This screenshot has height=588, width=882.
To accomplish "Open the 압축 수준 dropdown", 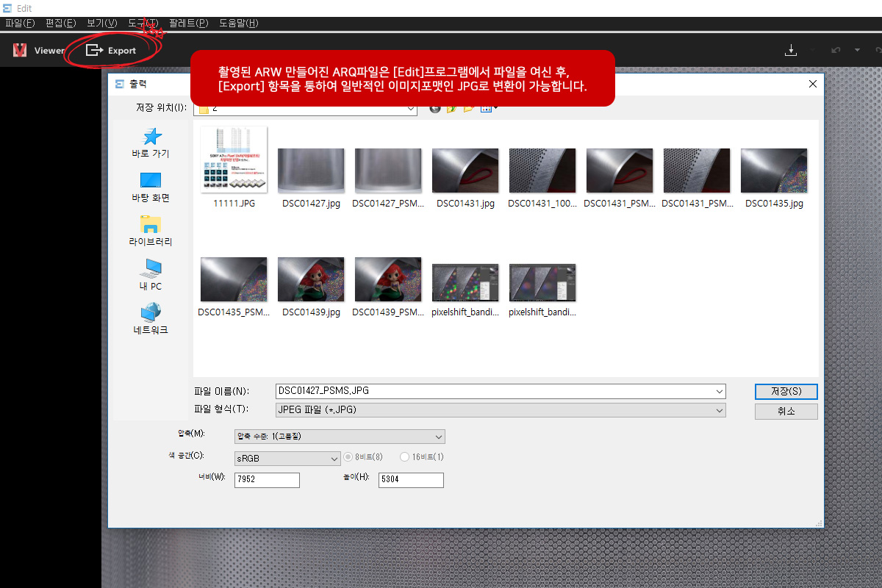I will coord(339,437).
